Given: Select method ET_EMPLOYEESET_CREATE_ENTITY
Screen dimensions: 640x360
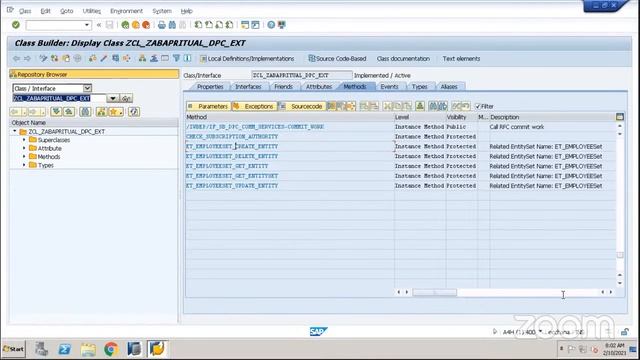Looking at the screenshot, I should 232,146.
